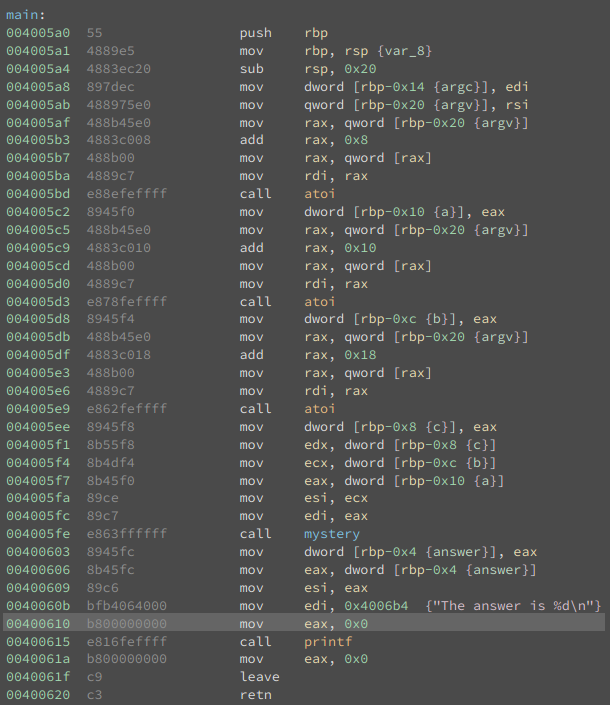Click address 004005e6
The height and width of the screenshot is (705, 610).
point(38,391)
